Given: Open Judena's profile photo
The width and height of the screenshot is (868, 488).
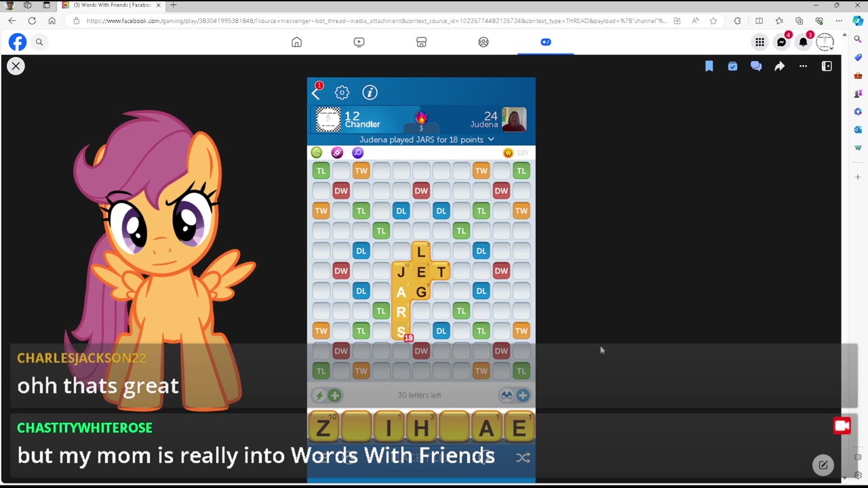Looking at the screenshot, I should 514,120.
